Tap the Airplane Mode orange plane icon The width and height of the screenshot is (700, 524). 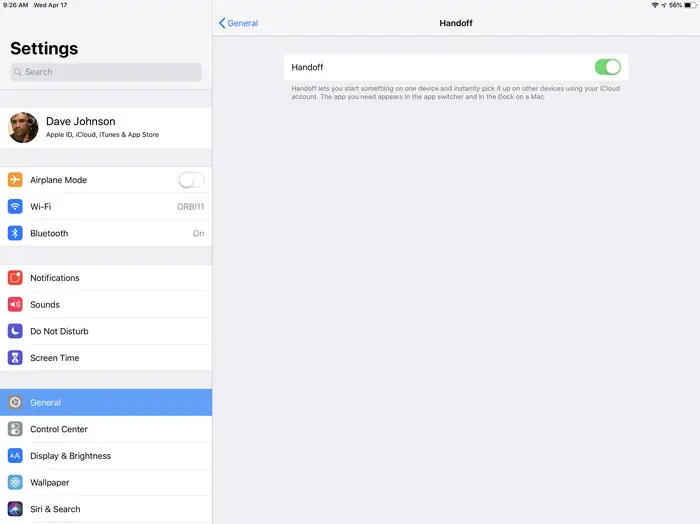tap(15, 180)
